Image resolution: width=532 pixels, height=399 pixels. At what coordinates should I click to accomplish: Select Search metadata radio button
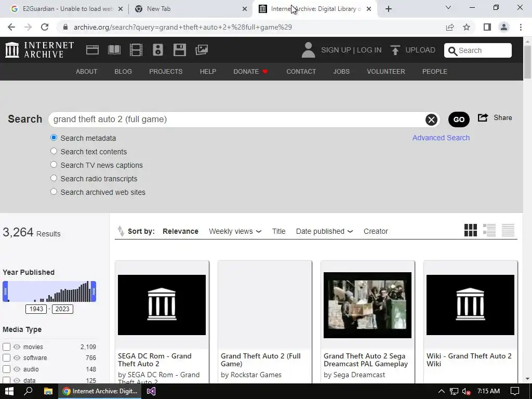[54, 138]
